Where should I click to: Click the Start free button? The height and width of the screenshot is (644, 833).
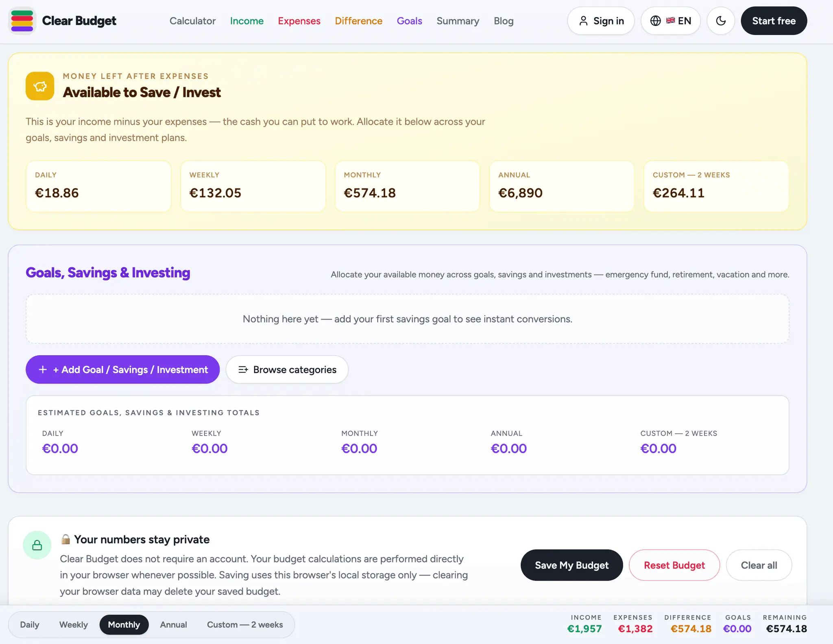point(774,21)
